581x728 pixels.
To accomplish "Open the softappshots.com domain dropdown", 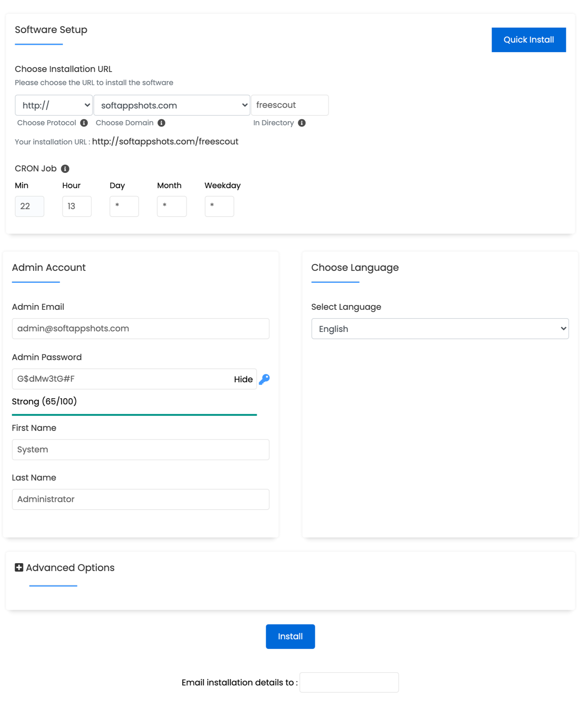I will [x=171, y=106].
